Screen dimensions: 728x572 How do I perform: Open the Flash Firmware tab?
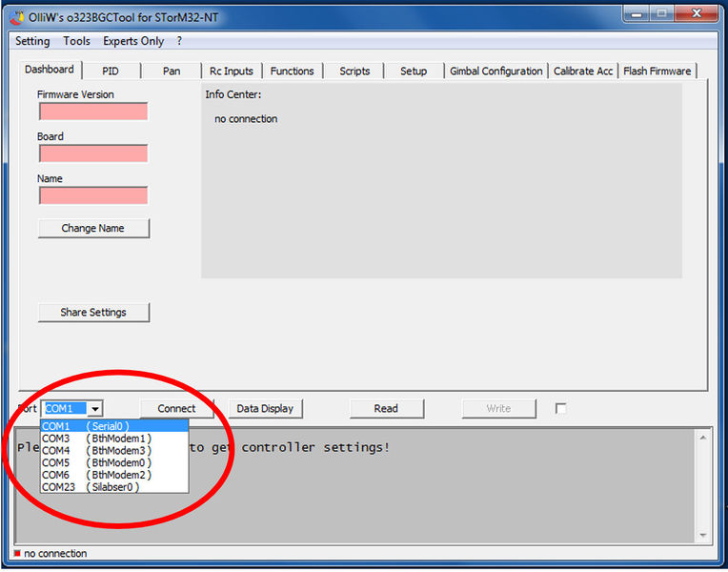click(x=657, y=71)
